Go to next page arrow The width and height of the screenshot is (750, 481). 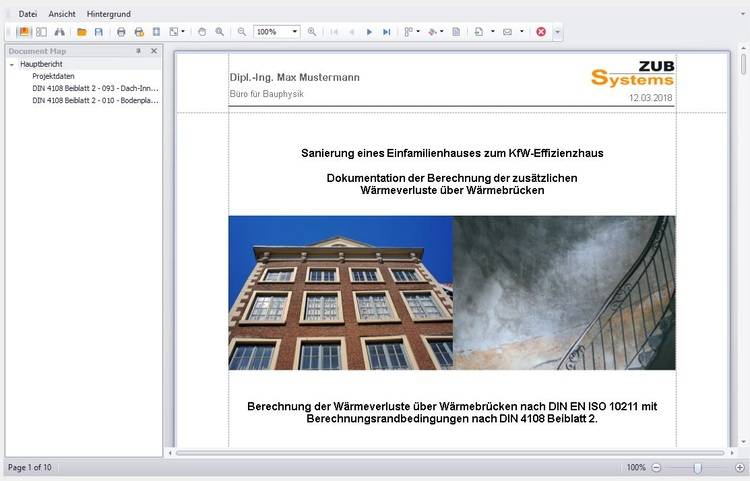pyautogui.click(x=369, y=32)
